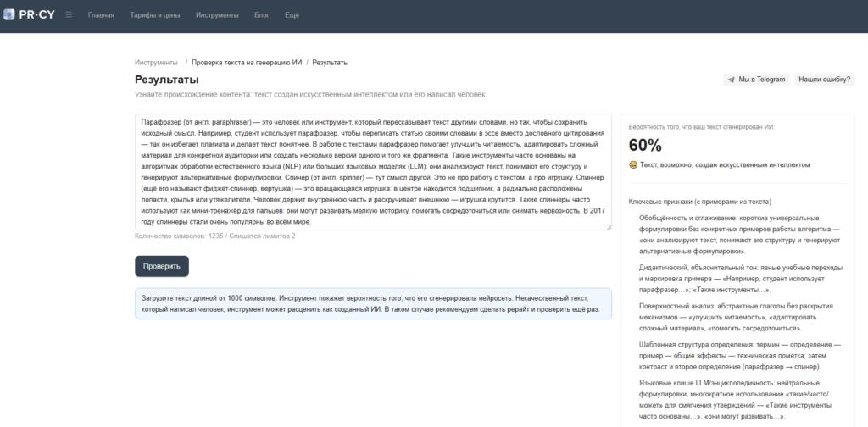Screen dimensions: 868x427
Task: Click the textarea resize handle corner
Action: click(x=609, y=227)
